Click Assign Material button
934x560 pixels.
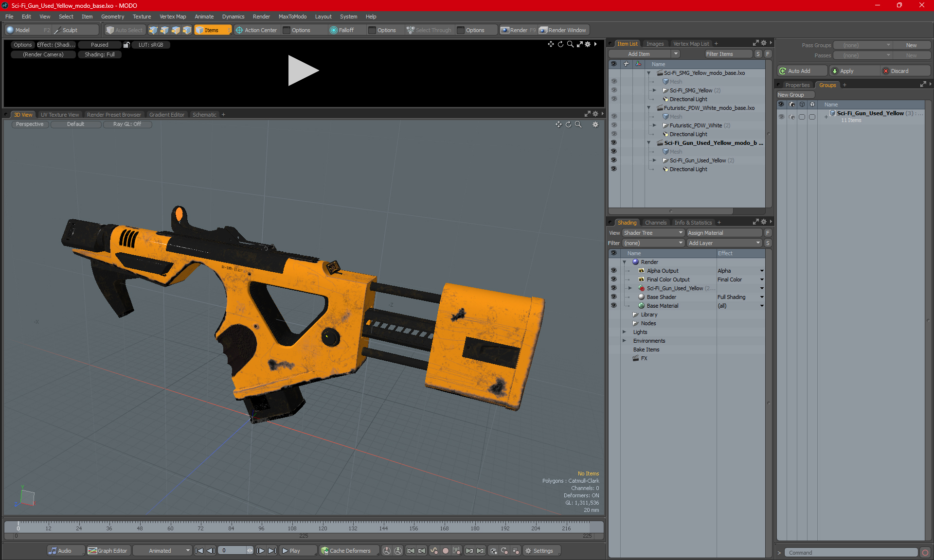click(724, 233)
